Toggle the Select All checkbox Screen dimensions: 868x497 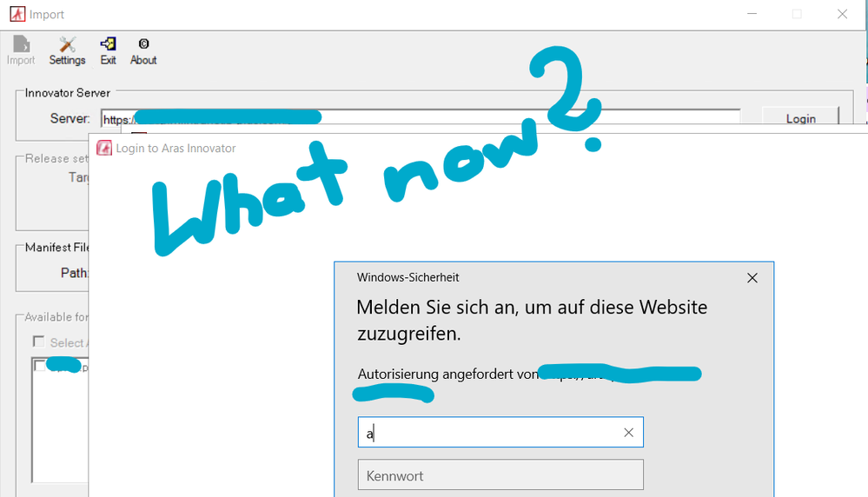pos(39,342)
